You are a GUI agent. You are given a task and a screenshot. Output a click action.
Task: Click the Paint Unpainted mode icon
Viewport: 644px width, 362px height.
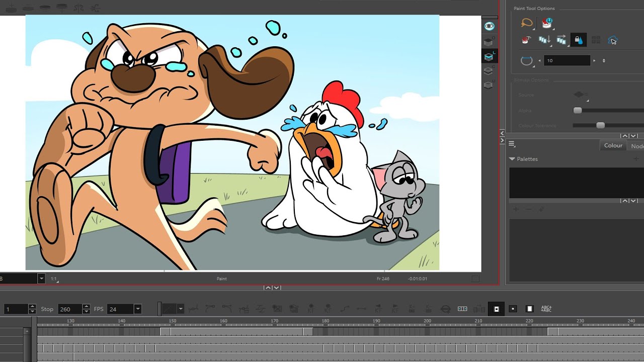527,40
